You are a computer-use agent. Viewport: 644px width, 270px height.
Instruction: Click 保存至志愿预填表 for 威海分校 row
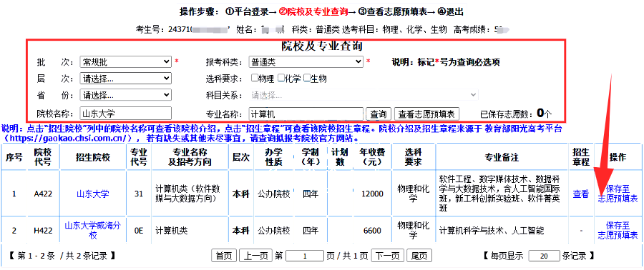[x=618, y=230]
